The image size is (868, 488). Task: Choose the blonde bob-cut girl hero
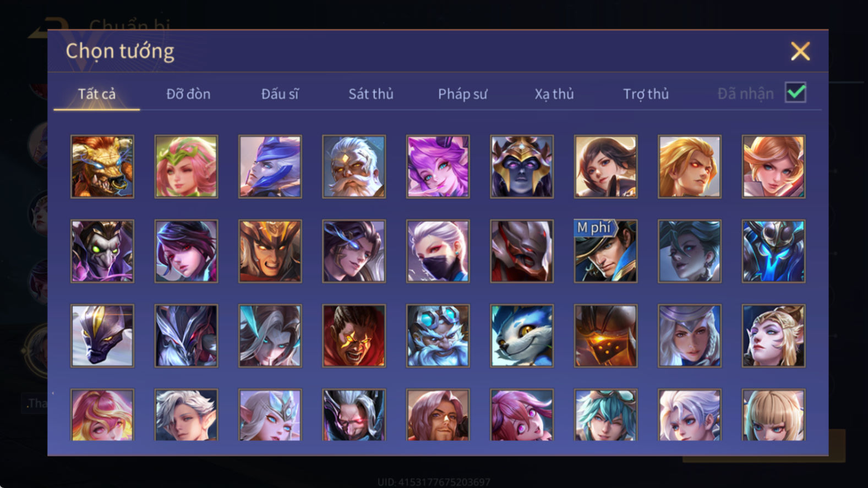(773, 415)
